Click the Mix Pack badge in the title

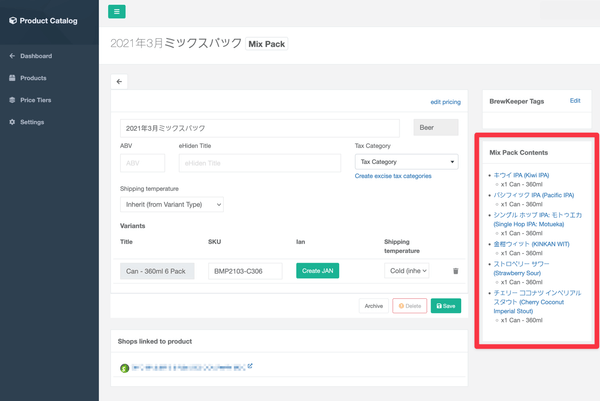[267, 44]
